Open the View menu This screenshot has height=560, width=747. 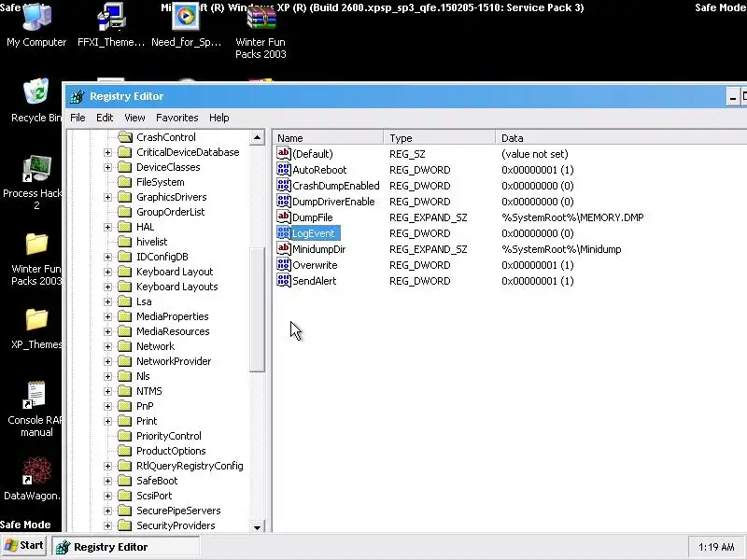(134, 118)
